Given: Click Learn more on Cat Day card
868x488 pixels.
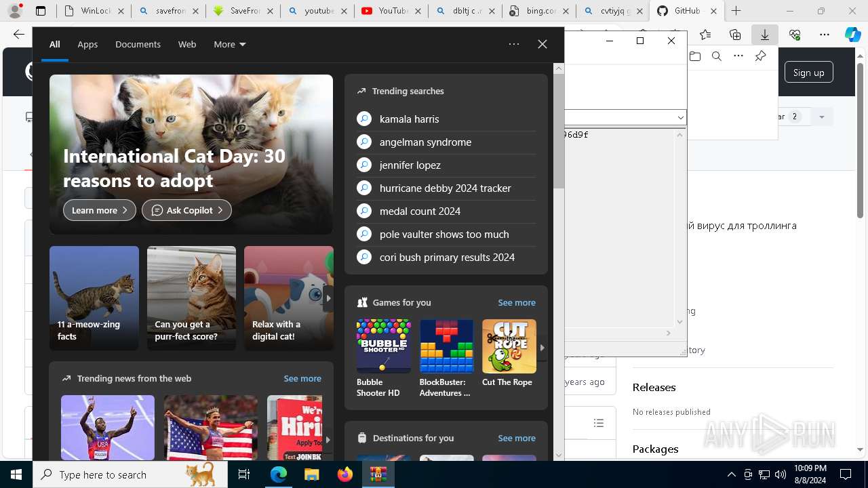Looking at the screenshot, I should [100, 210].
